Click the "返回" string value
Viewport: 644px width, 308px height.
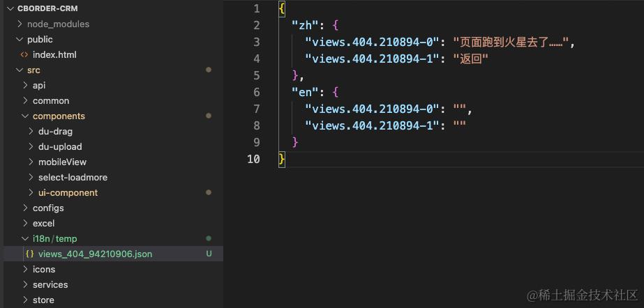pyautogui.click(x=470, y=59)
